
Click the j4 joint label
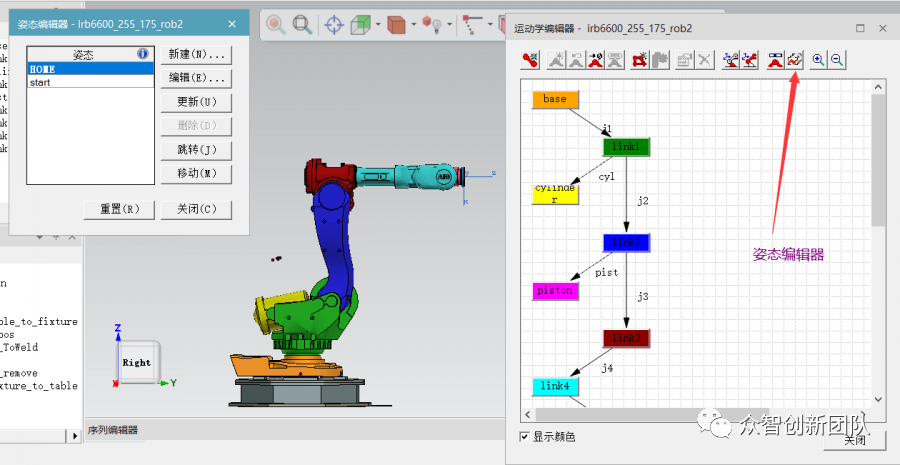pos(607,368)
